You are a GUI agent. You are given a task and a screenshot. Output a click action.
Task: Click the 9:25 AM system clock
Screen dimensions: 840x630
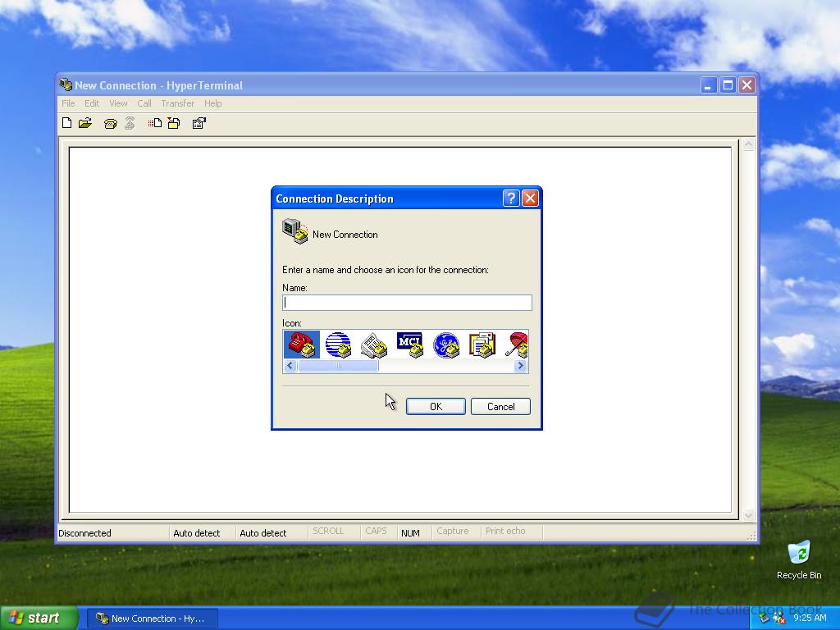coord(810,618)
